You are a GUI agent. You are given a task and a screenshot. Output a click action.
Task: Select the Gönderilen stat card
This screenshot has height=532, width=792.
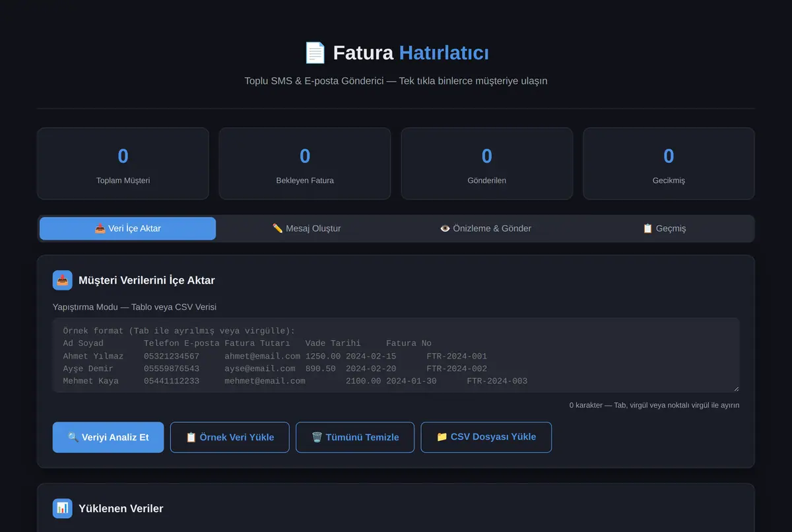[487, 164]
